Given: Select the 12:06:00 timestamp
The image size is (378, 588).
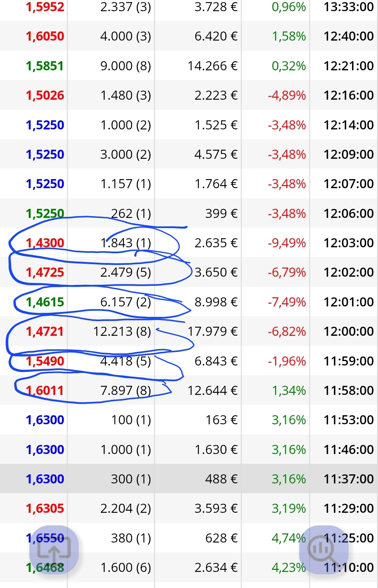Looking at the screenshot, I should [x=349, y=213].
